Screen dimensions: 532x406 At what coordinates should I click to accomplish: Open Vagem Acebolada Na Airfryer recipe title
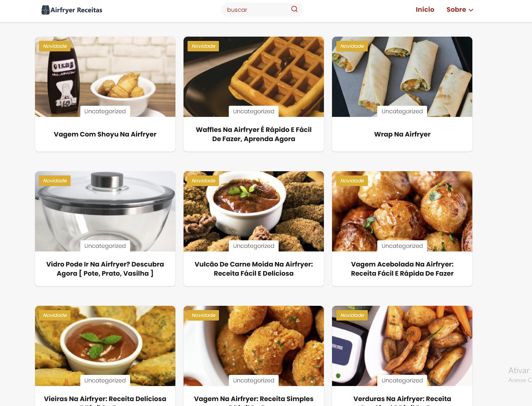pos(402,269)
